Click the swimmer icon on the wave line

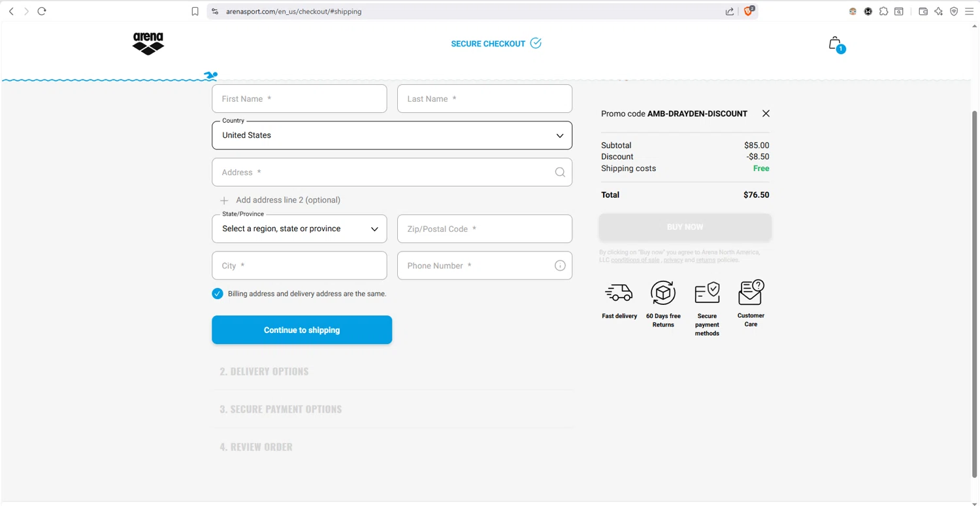coord(210,76)
